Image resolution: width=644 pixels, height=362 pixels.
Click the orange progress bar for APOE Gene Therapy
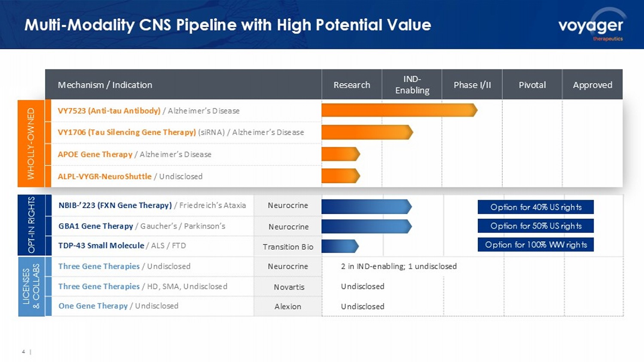pyautogui.click(x=341, y=154)
